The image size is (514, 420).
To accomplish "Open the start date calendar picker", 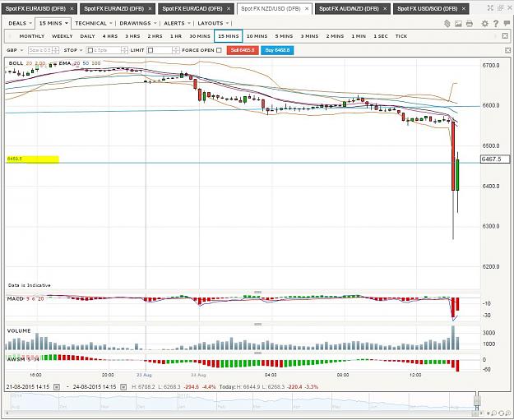I will 57,387.
